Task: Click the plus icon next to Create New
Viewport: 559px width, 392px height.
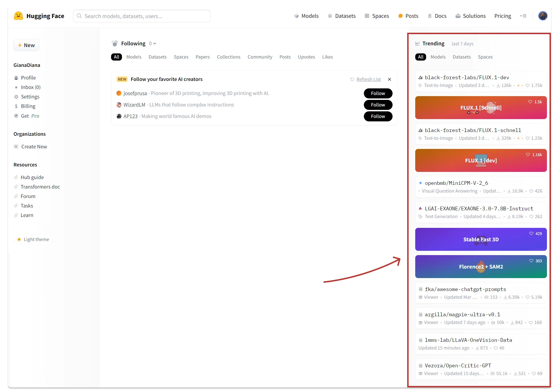Action: pos(16,147)
